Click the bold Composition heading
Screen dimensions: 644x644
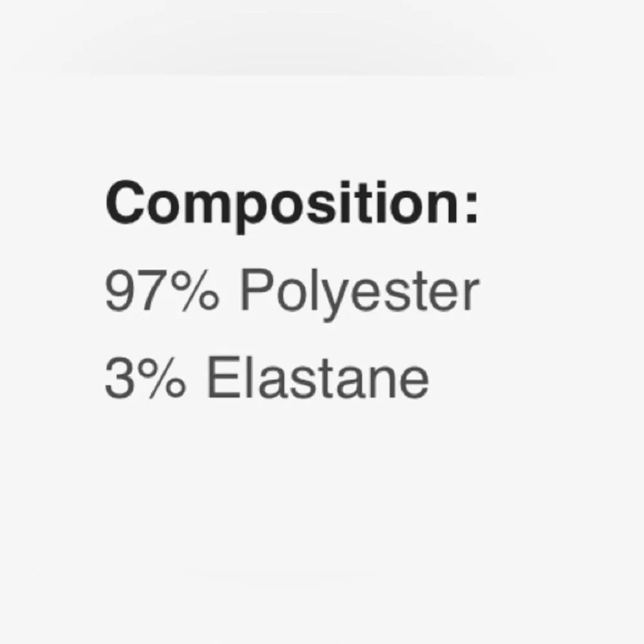[292, 205]
